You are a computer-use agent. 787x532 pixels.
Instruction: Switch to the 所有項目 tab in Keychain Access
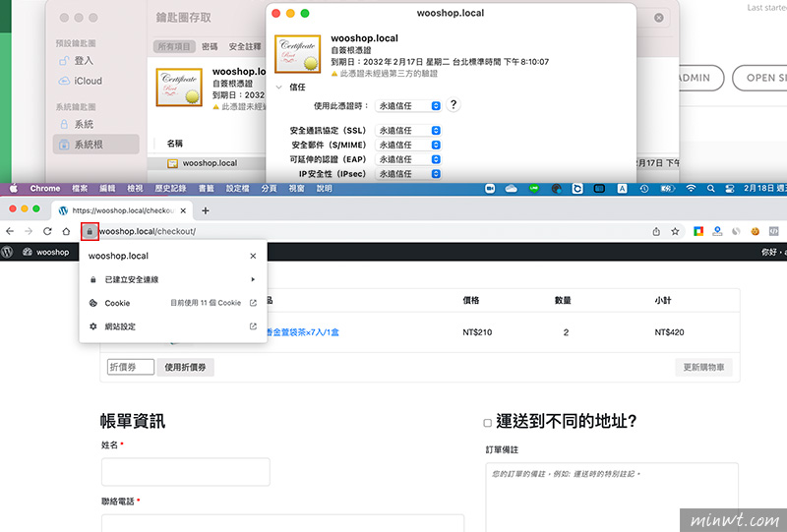[x=174, y=46]
